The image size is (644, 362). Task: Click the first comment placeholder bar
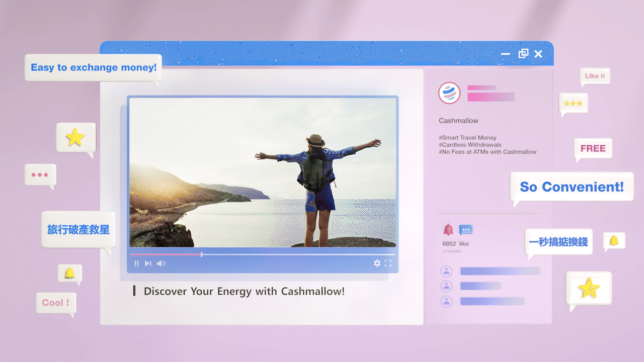500,271
